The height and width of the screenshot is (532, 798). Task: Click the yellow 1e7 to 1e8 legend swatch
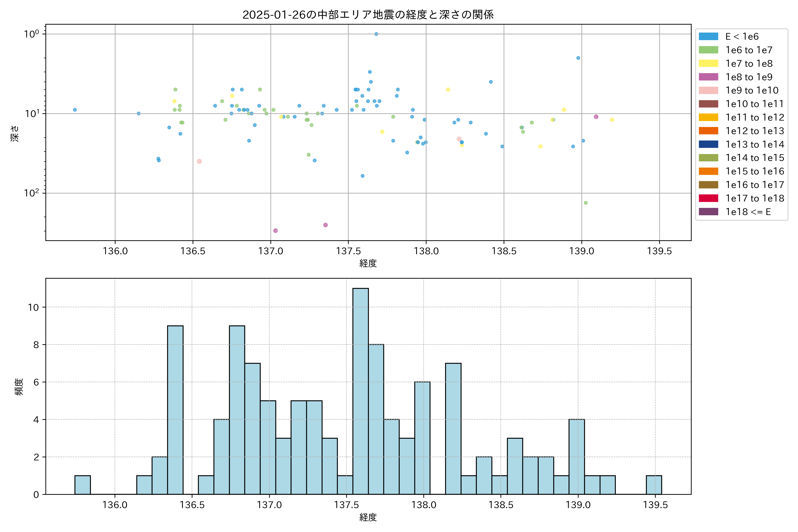click(708, 63)
